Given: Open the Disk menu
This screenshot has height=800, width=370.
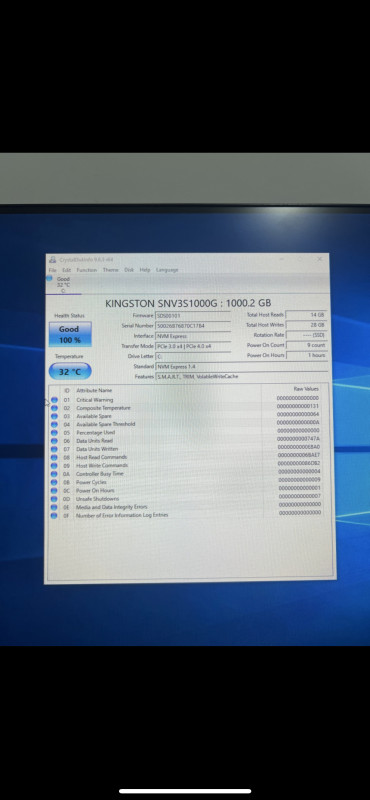Looking at the screenshot, I should tap(129, 270).
